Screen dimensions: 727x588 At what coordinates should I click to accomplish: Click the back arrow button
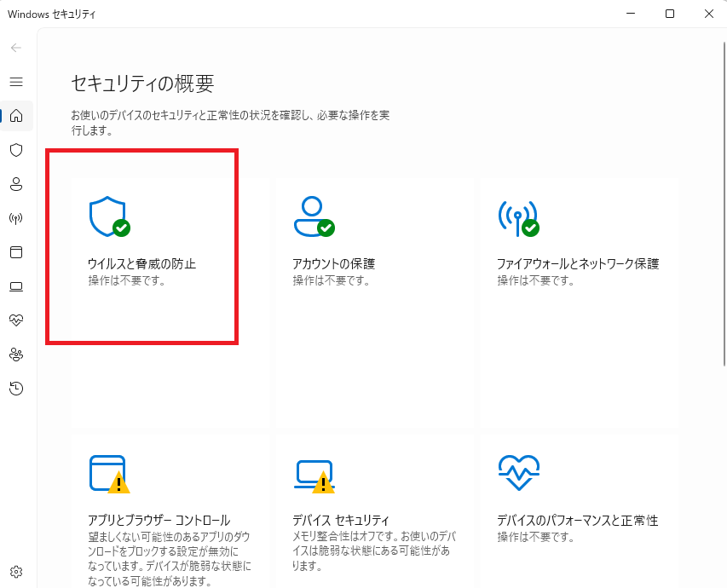click(15, 48)
